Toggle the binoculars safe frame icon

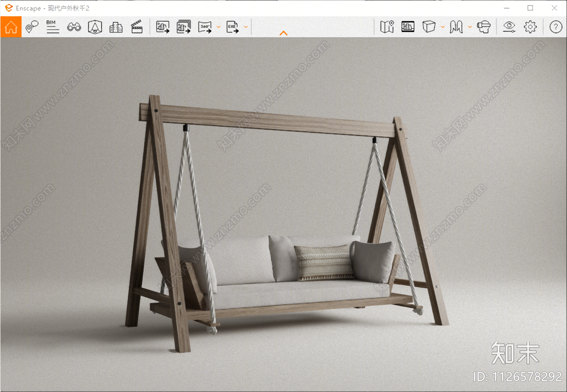[74, 27]
